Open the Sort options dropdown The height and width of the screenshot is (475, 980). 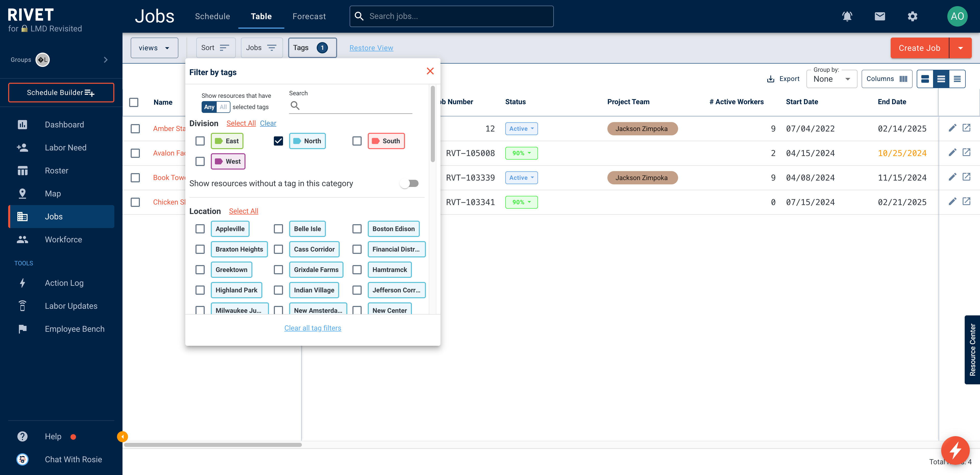pos(214,47)
